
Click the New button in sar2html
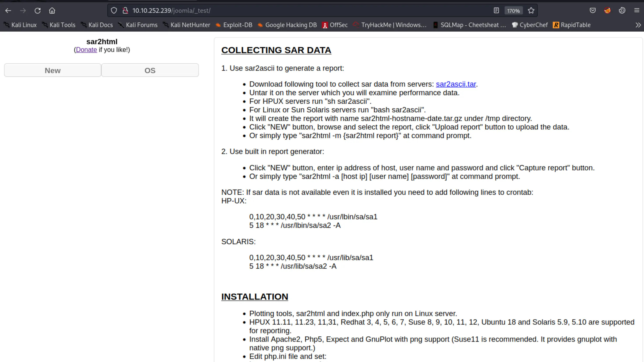coord(52,70)
